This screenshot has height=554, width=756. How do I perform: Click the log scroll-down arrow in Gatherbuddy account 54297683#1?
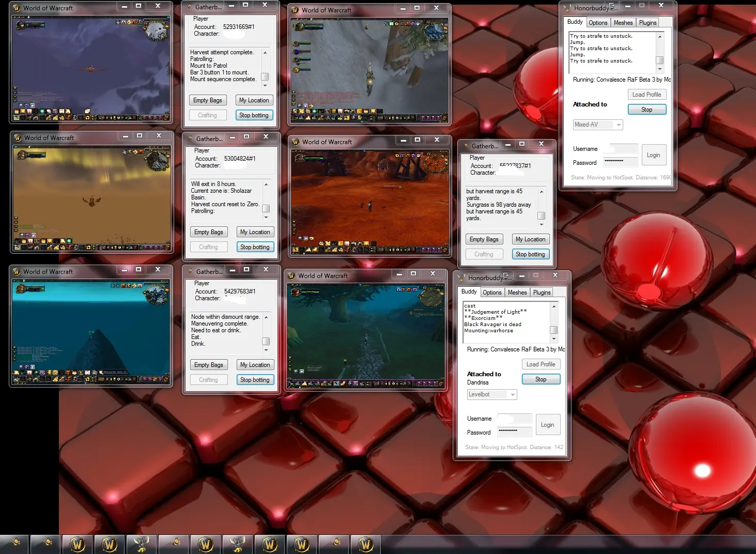[266, 350]
